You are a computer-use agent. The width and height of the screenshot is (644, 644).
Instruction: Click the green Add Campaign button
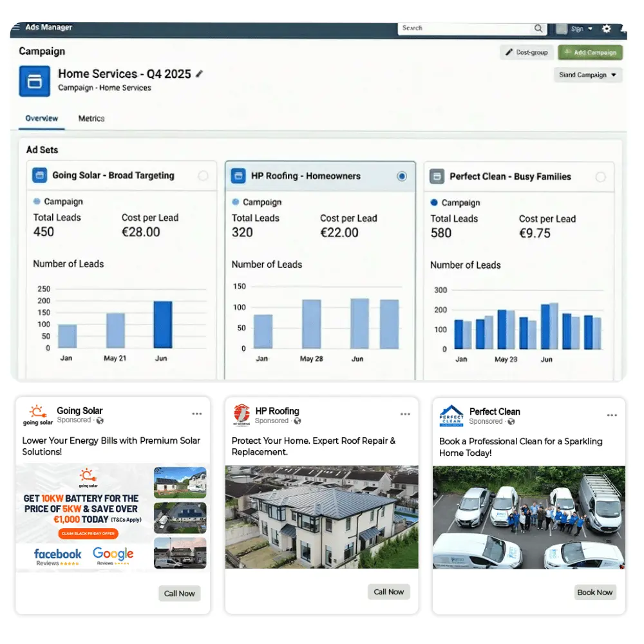[590, 53]
